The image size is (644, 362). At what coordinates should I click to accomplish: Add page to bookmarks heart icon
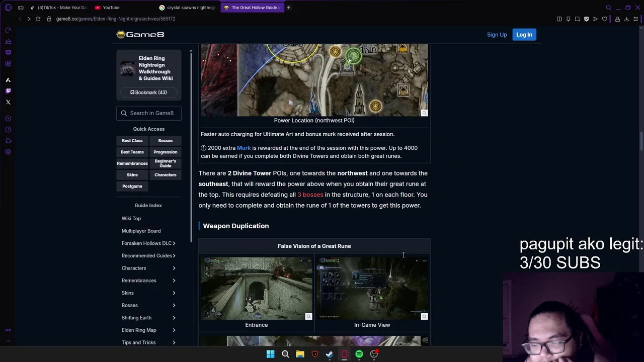click(x=604, y=19)
